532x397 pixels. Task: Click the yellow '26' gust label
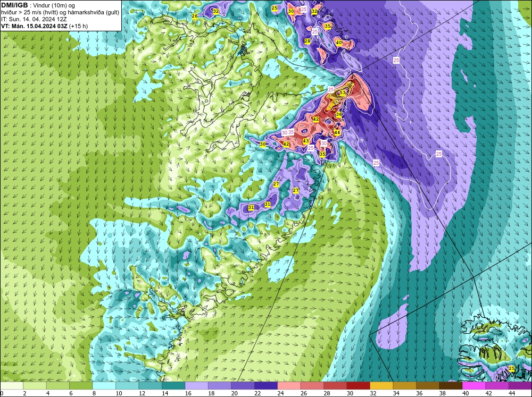[194, 16]
